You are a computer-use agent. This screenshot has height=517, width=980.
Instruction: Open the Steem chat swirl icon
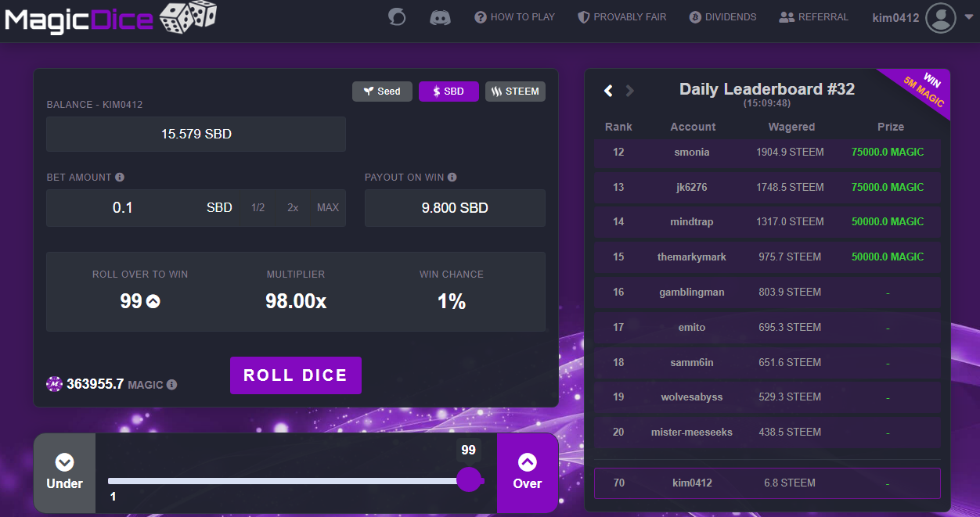(x=397, y=16)
